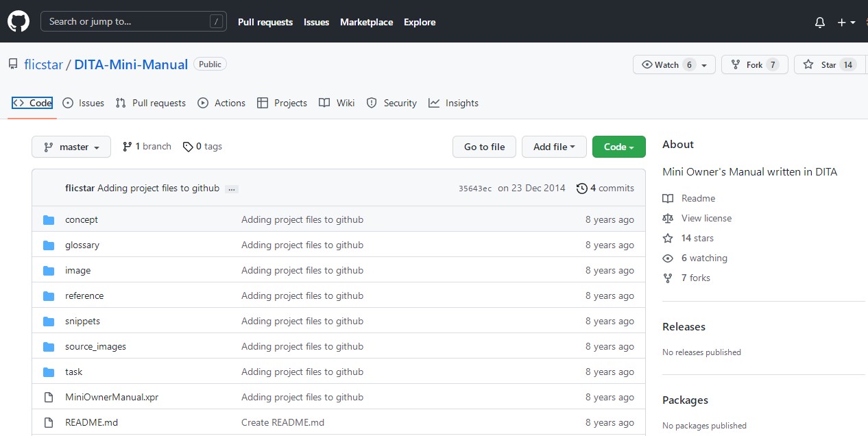View the 0 tags list
The width and height of the screenshot is (868, 436).
click(x=202, y=147)
